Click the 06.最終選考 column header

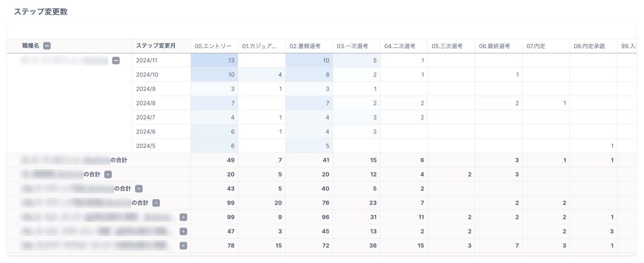pyautogui.click(x=495, y=46)
